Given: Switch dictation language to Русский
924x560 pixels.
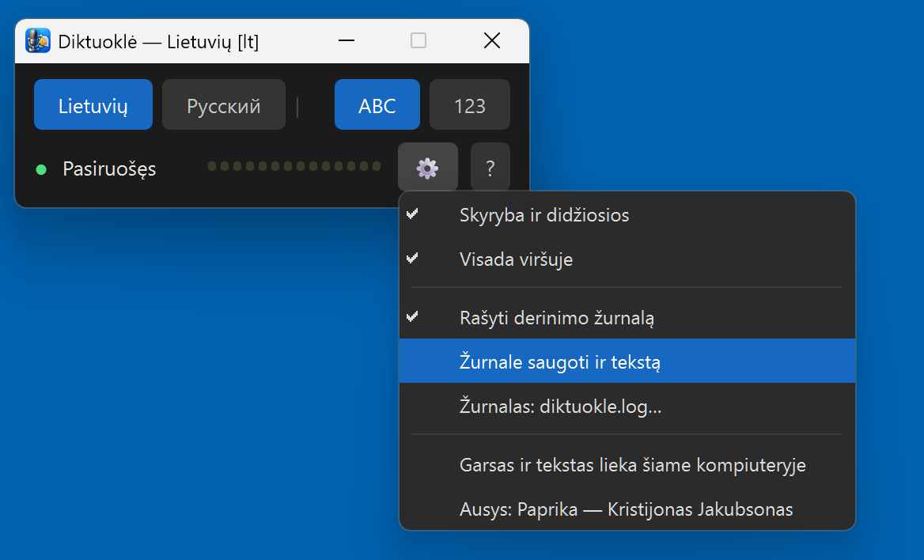Looking at the screenshot, I should pos(224,105).
